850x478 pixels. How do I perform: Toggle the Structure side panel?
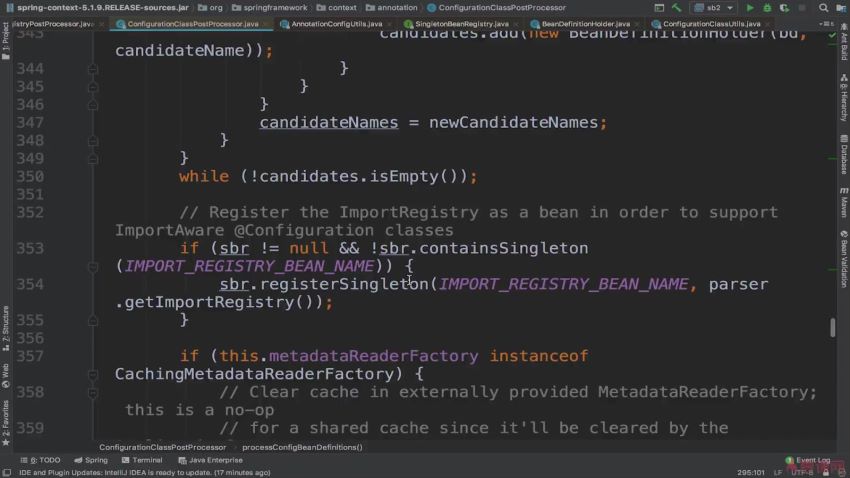pos(5,325)
